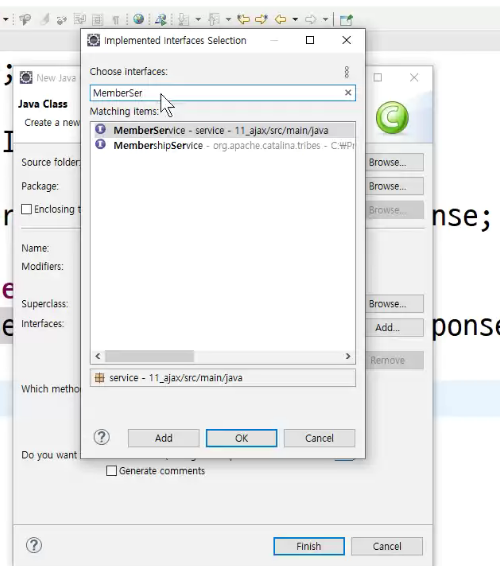Click the Add button beside OK

pos(164,438)
